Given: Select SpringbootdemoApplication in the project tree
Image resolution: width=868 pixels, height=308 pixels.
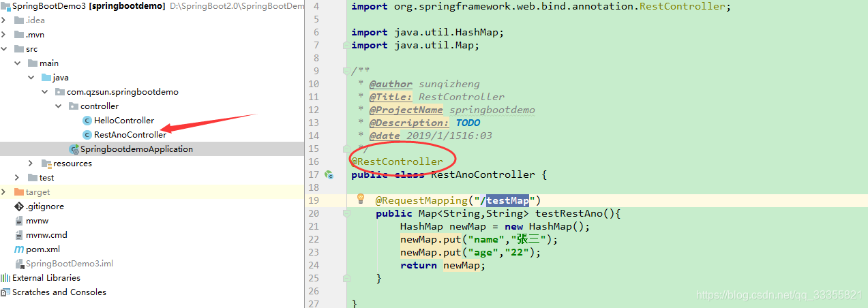Looking at the screenshot, I should 136,149.
